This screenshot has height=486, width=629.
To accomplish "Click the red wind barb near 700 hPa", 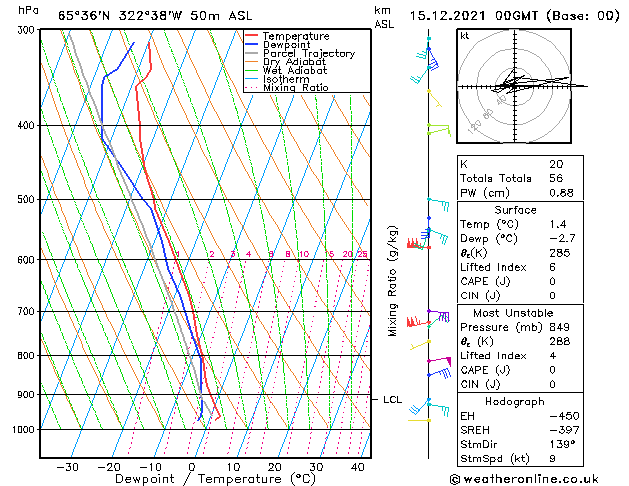I will coord(416,322).
